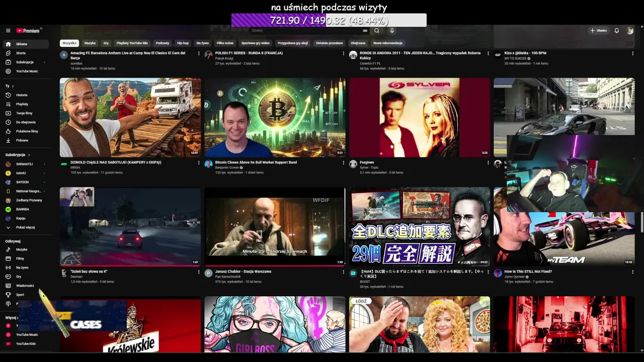Open Do obejrzenia watch later list
This screenshot has width=644, height=362.
26,122
